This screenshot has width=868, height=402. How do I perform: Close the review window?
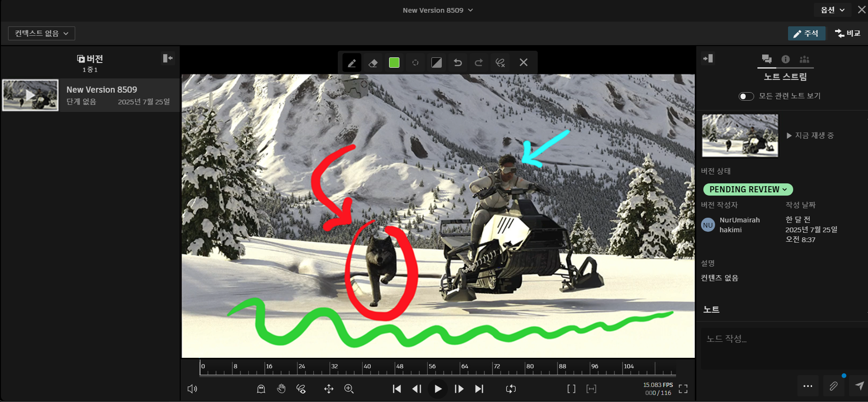coord(861,10)
